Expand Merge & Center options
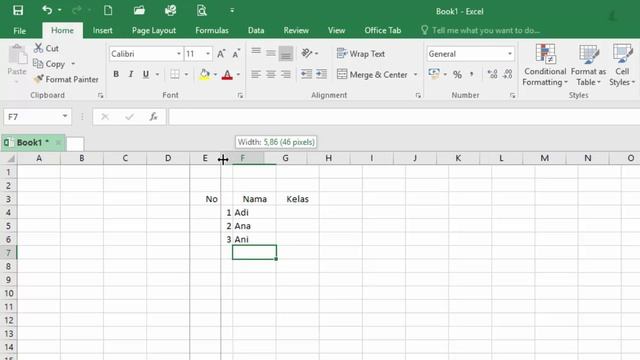The height and width of the screenshot is (360, 640). 416,75
